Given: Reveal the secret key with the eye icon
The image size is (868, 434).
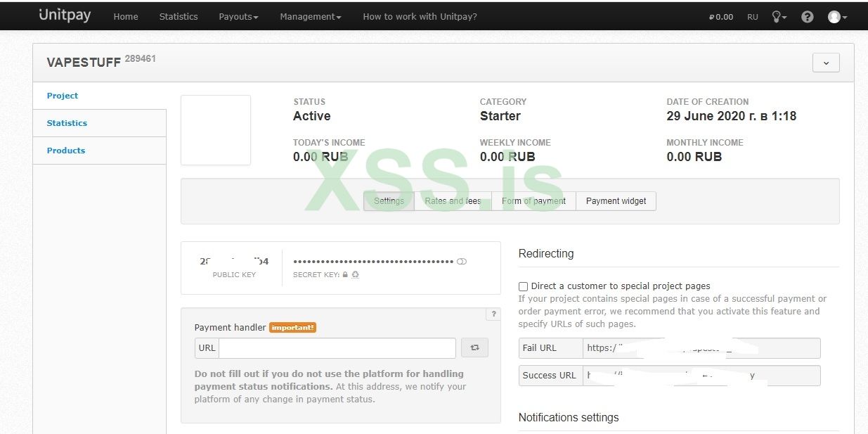Looking at the screenshot, I should [x=462, y=261].
